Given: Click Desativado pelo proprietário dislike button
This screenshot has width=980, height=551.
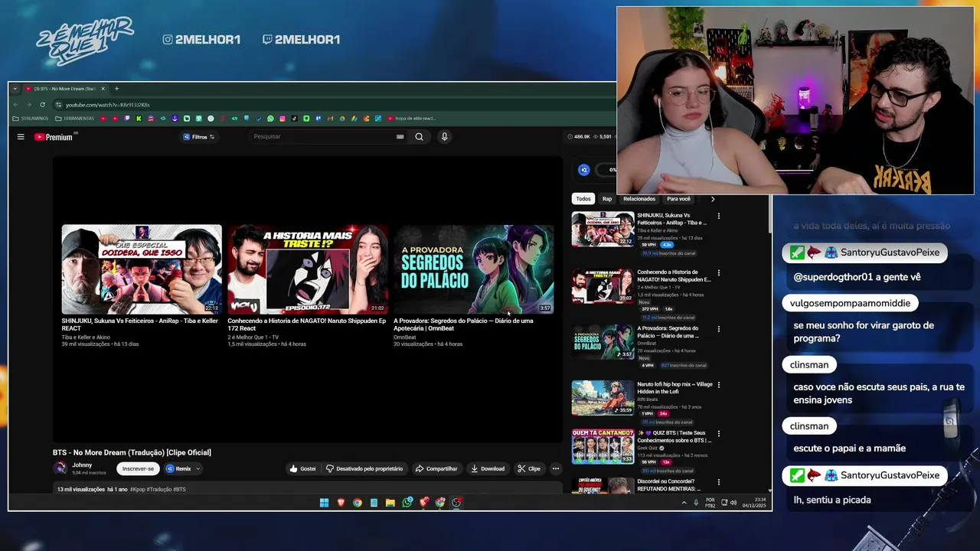Looking at the screenshot, I should (x=364, y=468).
